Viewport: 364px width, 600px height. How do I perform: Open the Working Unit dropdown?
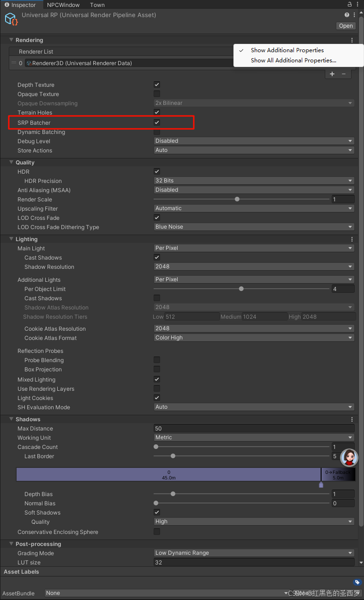click(x=254, y=437)
